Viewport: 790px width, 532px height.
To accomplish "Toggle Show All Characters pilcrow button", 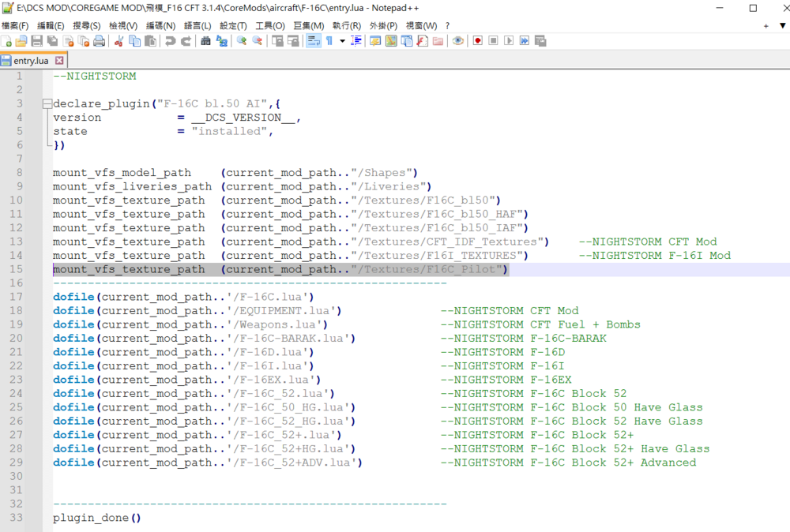I will tap(329, 41).
